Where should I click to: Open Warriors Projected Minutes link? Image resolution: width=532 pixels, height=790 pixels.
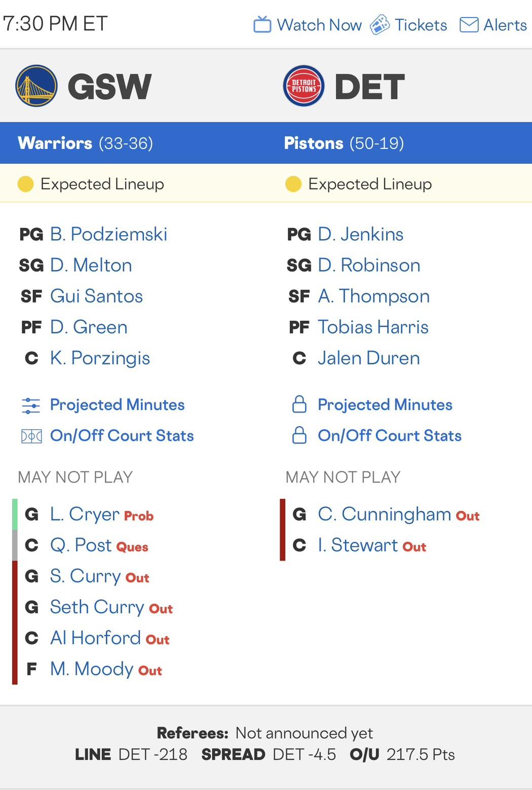tap(117, 405)
